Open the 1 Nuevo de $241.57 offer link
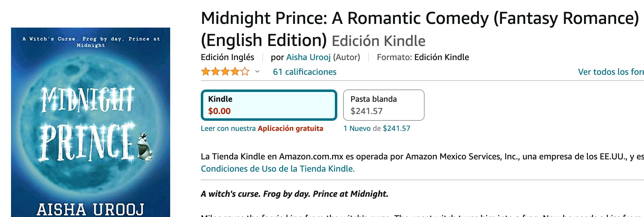 tap(377, 128)
